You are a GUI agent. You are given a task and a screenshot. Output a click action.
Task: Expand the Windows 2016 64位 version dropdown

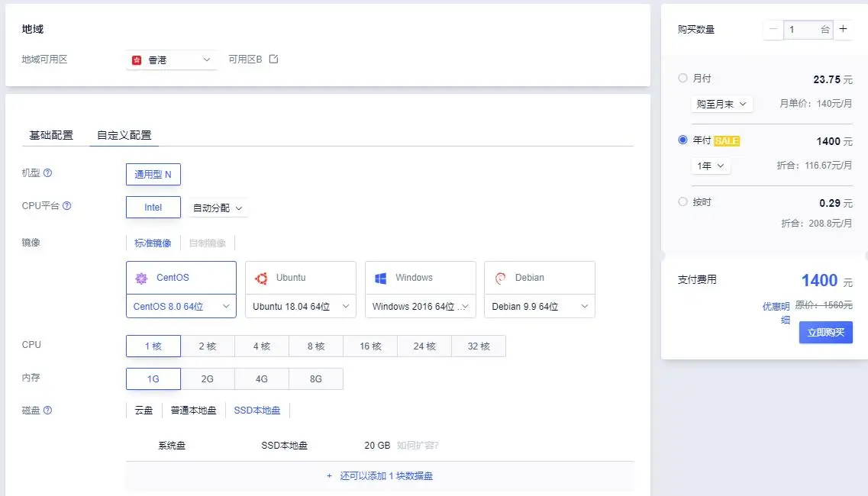click(420, 306)
